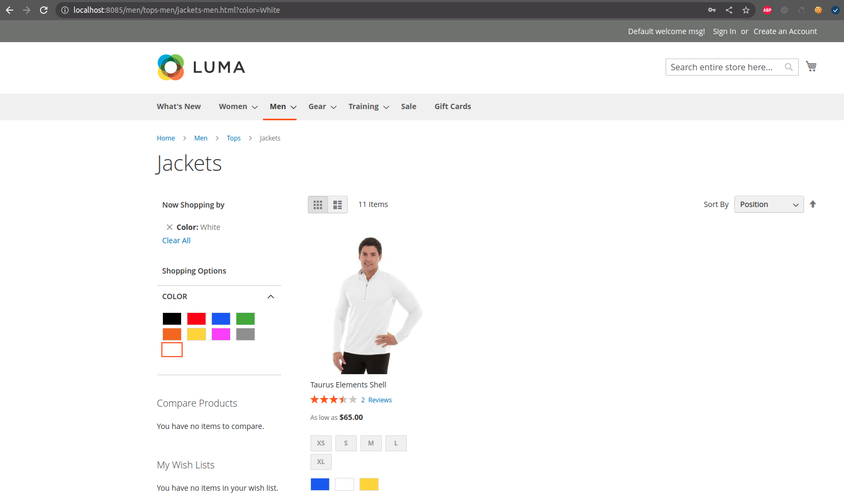844x504 pixels.
Task: Open the Training menu item
Action: tap(364, 106)
